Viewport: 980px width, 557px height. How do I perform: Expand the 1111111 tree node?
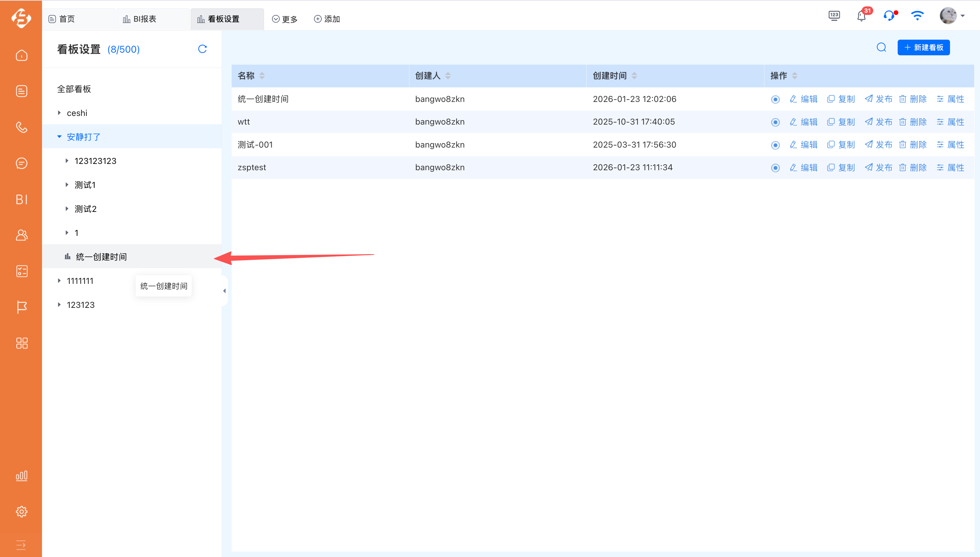click(x=59, y=281)
